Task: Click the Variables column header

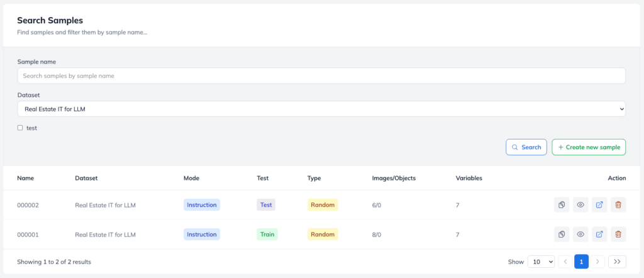Action: (469, 178)
